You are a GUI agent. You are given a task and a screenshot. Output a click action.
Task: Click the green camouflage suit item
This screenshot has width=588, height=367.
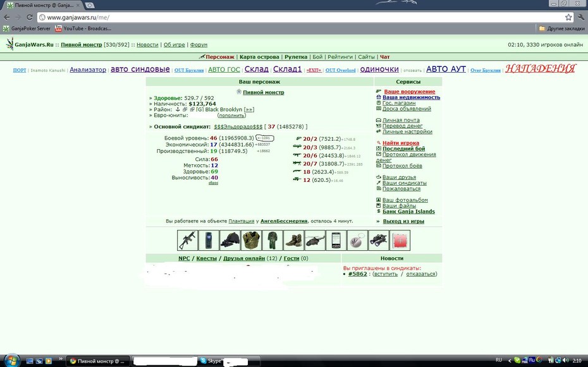coord(273,241)
